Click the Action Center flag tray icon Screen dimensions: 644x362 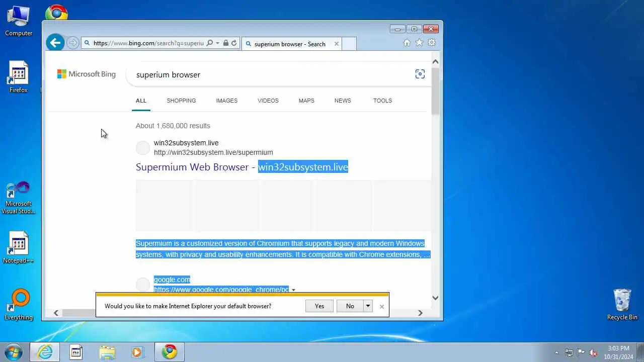pos(581,352)
